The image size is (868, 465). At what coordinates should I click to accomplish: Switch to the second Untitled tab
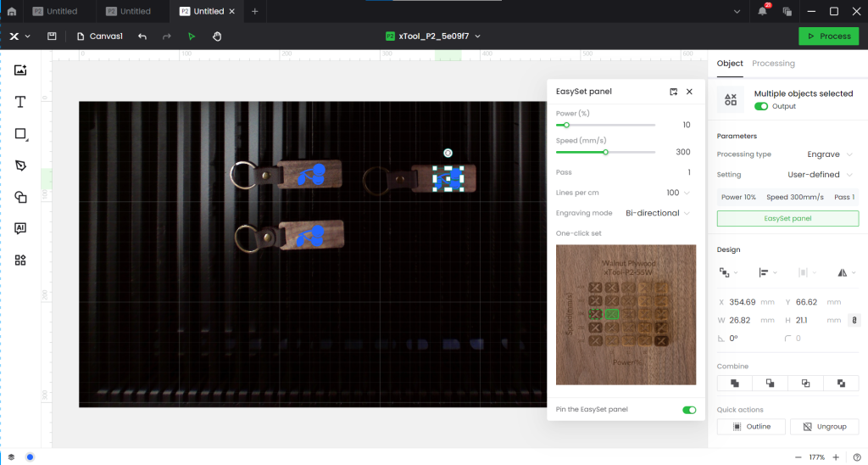point(128,11)
